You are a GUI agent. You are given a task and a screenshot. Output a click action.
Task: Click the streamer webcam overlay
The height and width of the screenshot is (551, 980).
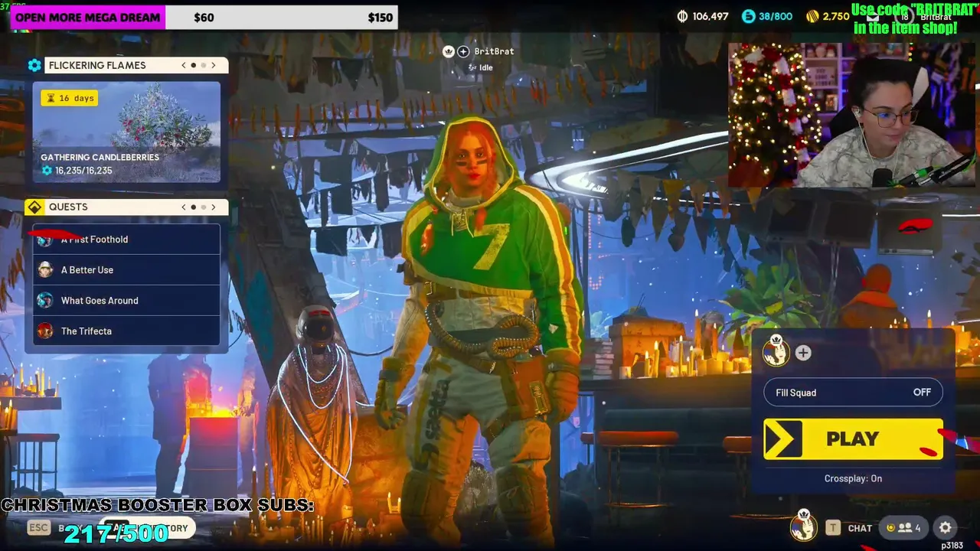click(852, 115)
